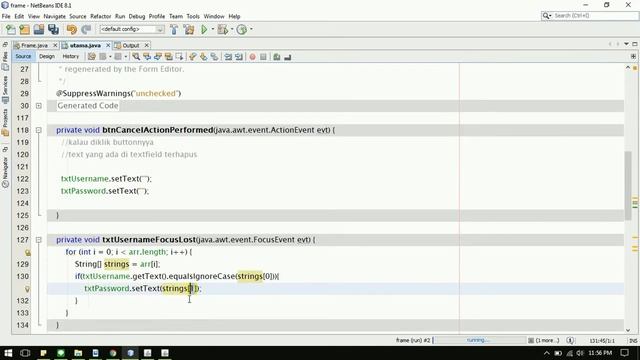Click inside the Search (Ctrl+I) field
Image resolution: width=640 pixels, height=360 pixels.
(595, 16)
